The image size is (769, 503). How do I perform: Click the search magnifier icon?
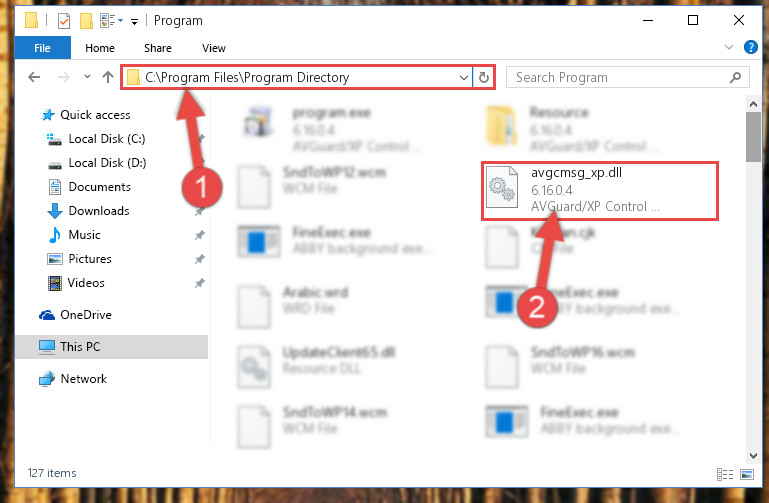[x=735, y=77]
